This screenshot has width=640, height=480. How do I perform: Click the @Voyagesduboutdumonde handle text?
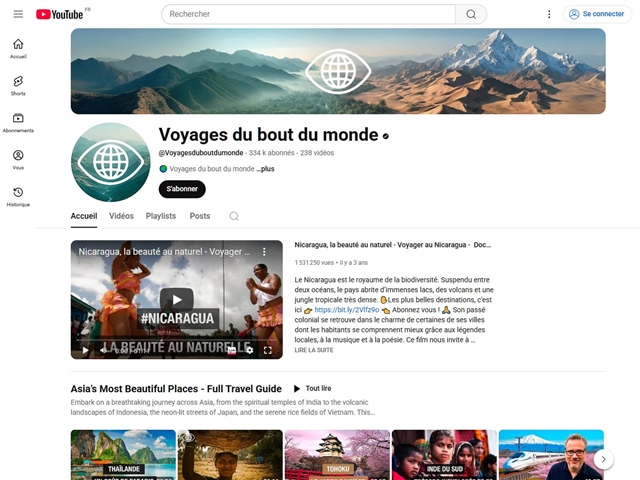[x=201, y=153]
